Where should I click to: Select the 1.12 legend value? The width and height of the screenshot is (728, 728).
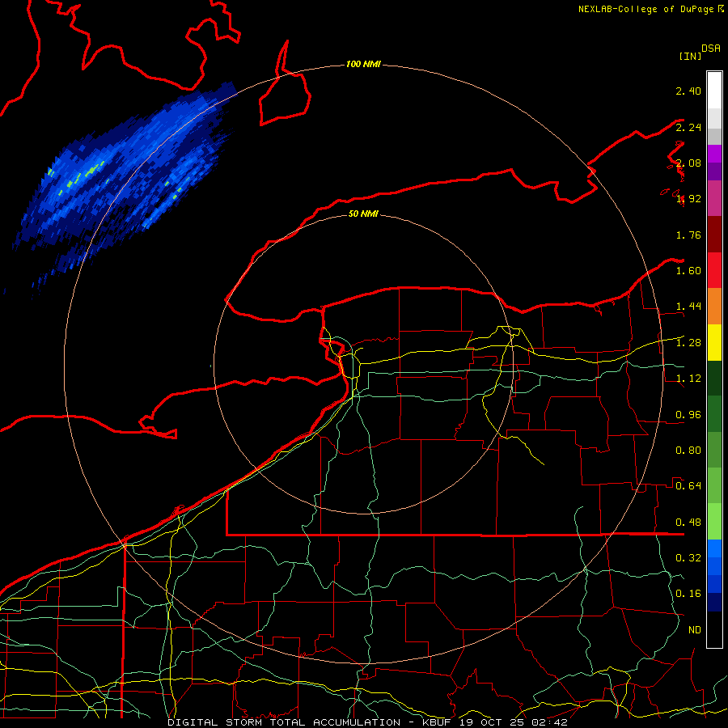tap(688, 379)
